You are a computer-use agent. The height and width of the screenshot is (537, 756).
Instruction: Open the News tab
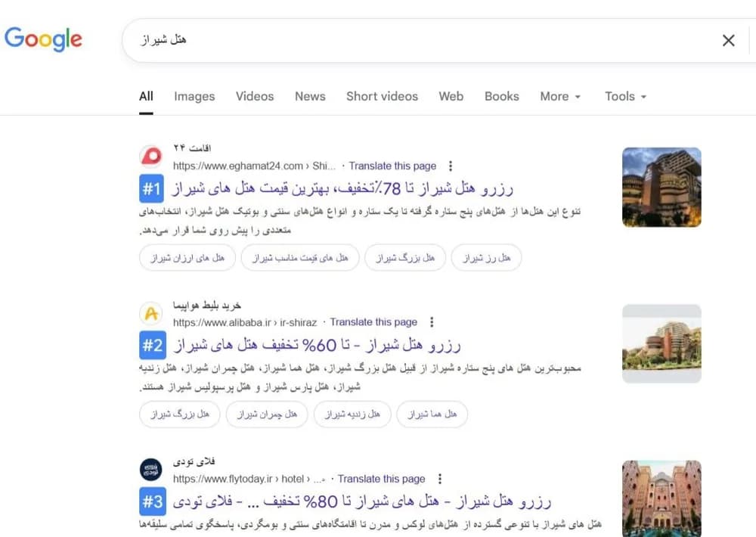pos(310,97)
